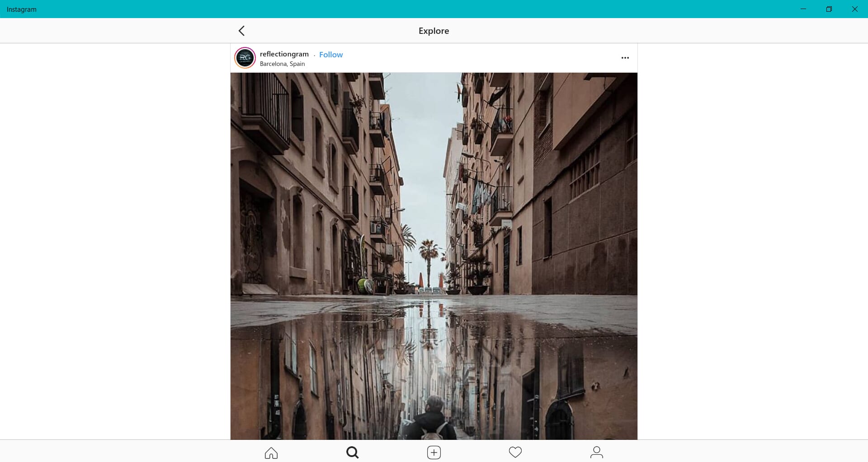Open the reflectiongram profile picture story

(x=245, y=58)
